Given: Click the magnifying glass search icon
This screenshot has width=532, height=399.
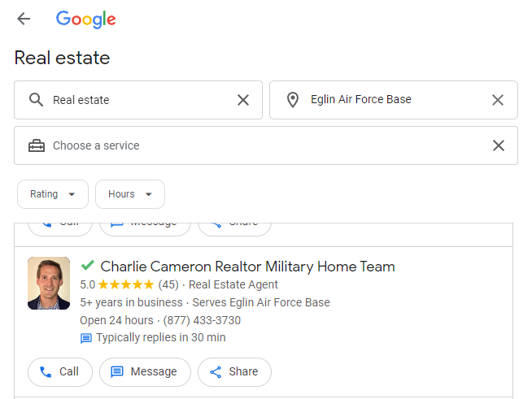Looking at the screenshot, I should tap(36, 100).
